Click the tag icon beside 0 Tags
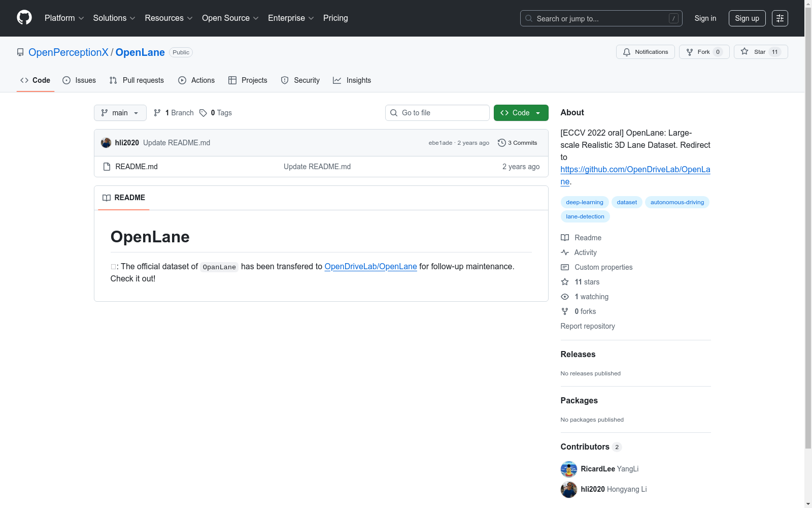The image size is (812, 508). [x=203, y=113]
